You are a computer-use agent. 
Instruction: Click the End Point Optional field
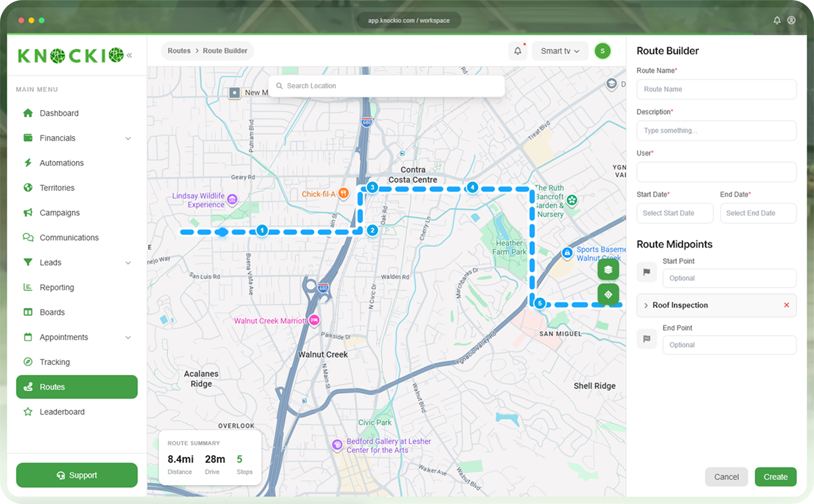[x=730, y=345]
